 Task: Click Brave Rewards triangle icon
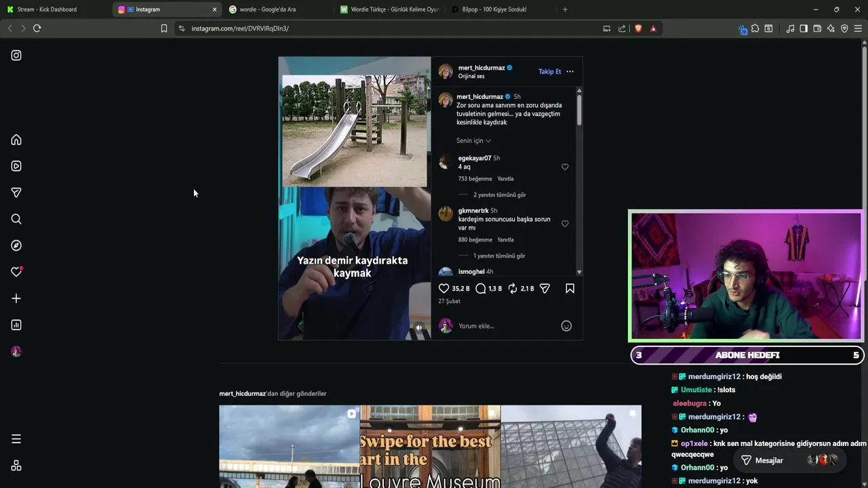point(653,28)
